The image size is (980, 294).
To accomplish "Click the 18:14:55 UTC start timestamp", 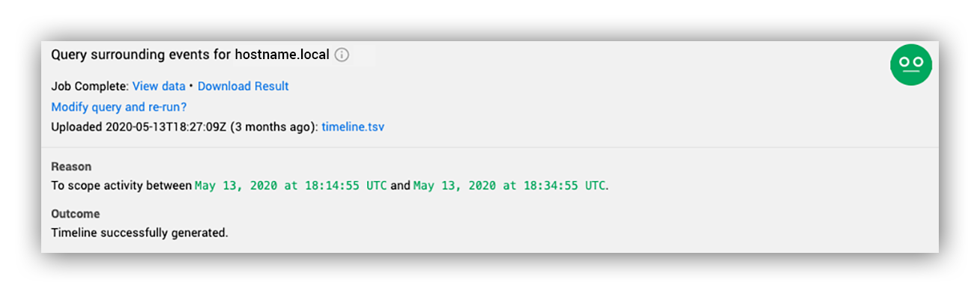I will point(291,186).
